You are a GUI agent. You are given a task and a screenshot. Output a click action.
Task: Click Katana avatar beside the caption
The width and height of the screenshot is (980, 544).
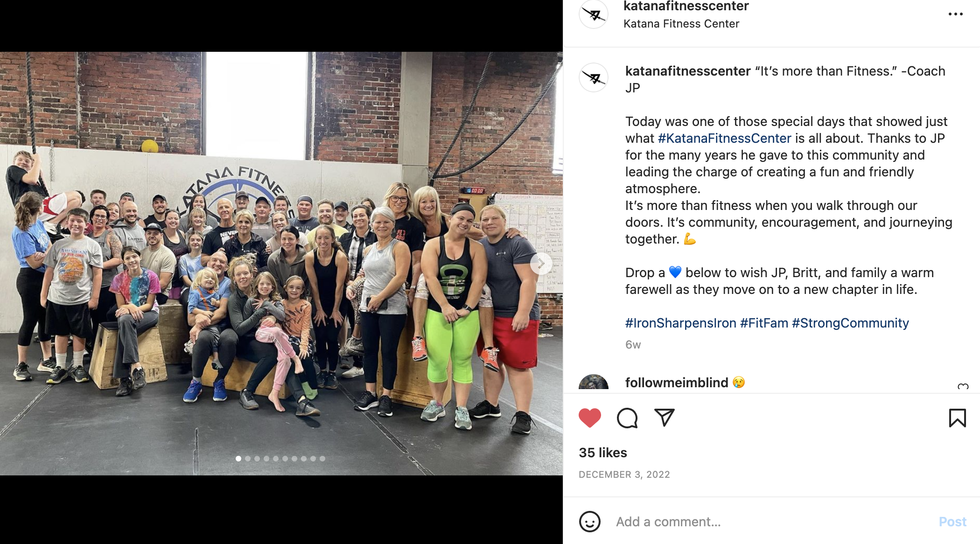pyautogui.click(x=594, y=77)
